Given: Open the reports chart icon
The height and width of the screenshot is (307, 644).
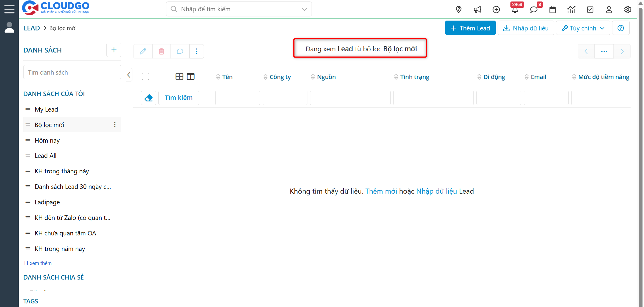Looking at the screenshot, I should (571, 9).
